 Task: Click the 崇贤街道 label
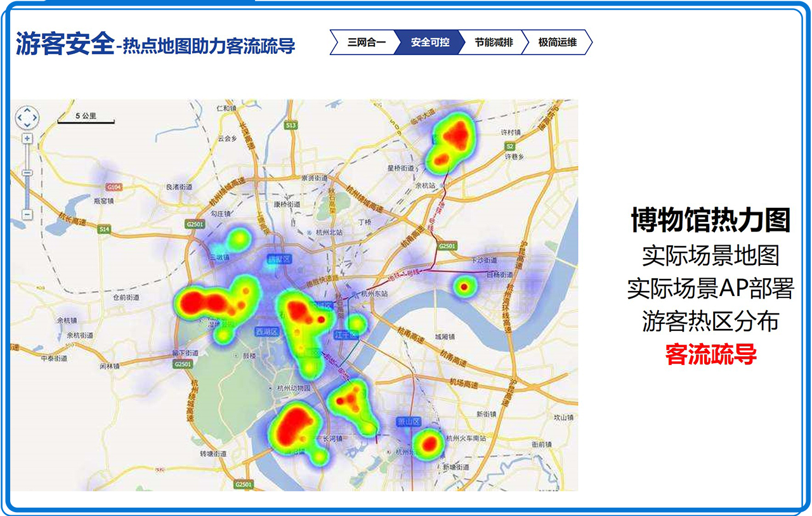coord(314,178)
